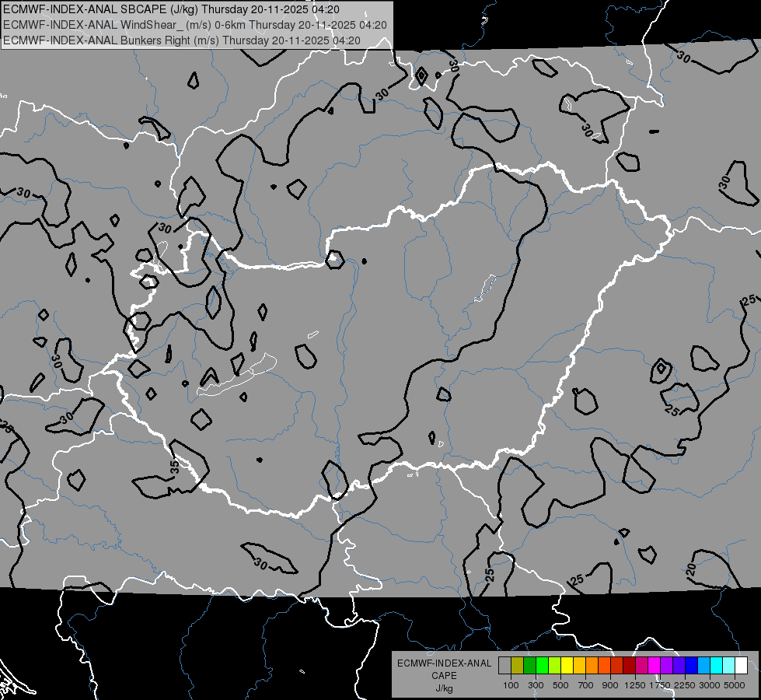Select the gray first swatch of the CAPE legend
Image resolution: width=761 pixels, height=700 pixels.
[504, 665]
